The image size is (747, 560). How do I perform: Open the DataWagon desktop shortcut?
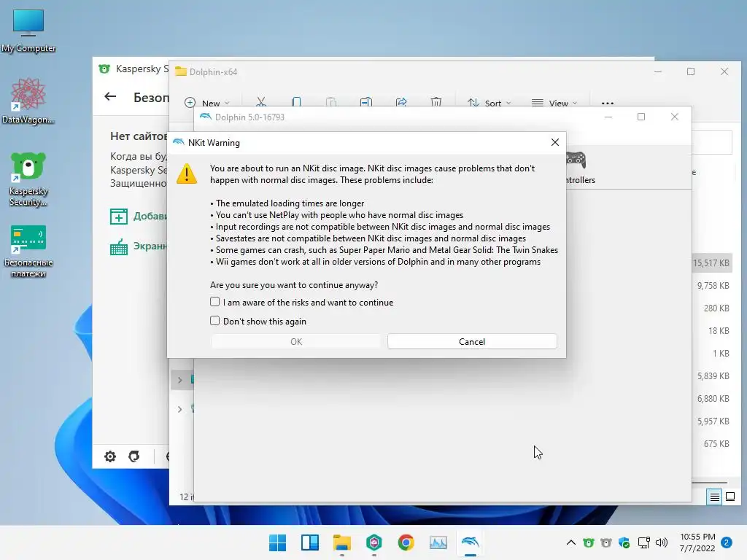pos(28,101)
